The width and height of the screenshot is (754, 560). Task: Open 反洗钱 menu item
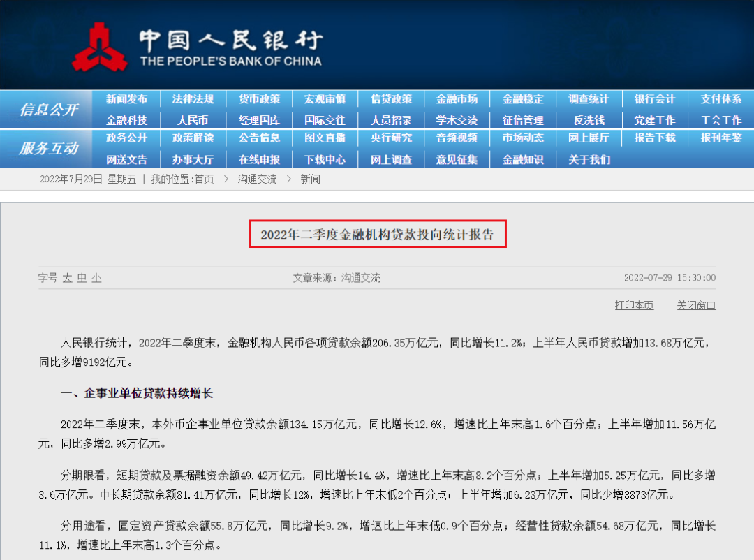point(589,120)
